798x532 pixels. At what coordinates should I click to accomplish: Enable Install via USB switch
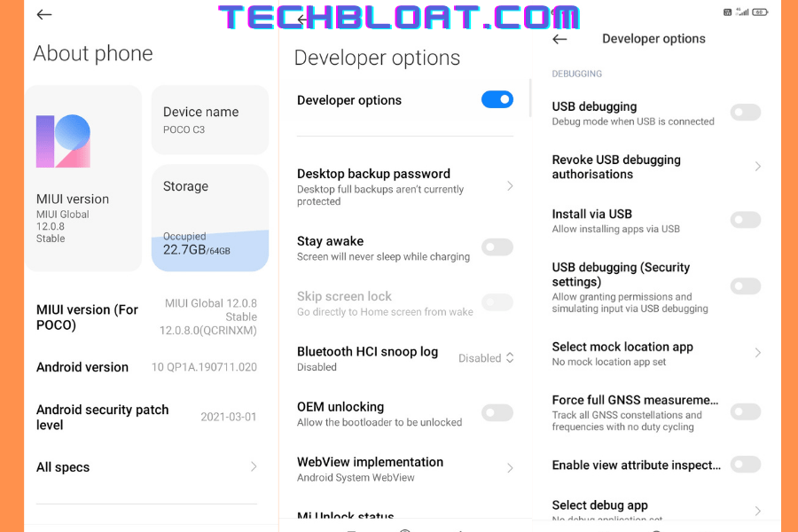pos(746,220)
